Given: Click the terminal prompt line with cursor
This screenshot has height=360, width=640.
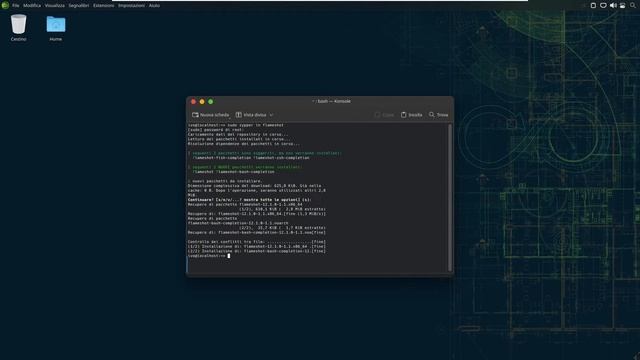Looking at the screenshot, I should [209, 256].
